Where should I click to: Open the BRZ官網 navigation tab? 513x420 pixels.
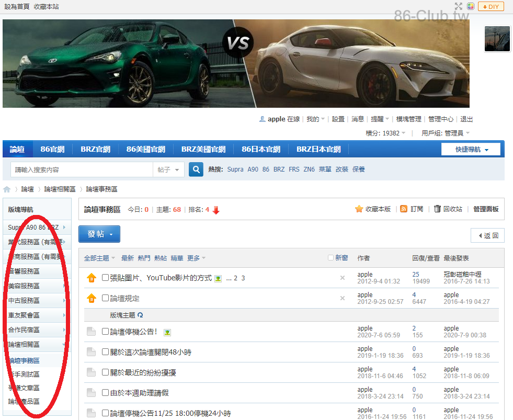[96, 149]
